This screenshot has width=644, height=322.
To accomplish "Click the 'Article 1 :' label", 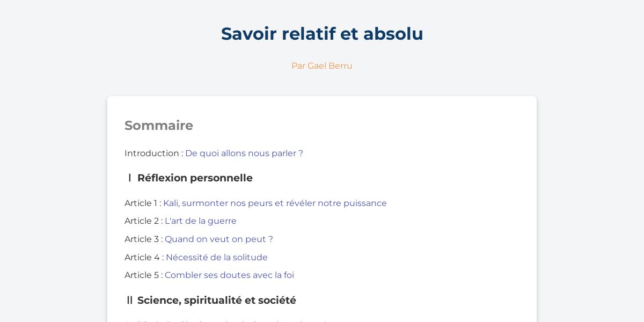I will click(143, 203).
